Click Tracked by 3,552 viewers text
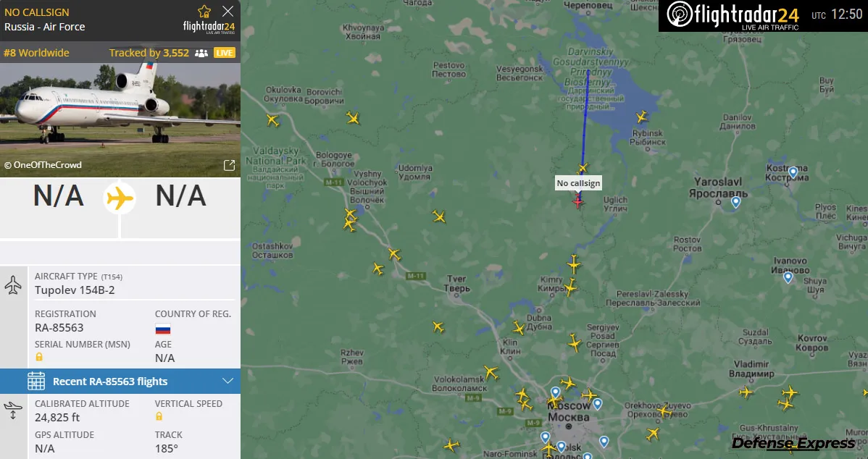This screenshot has width=868, height=459. [149, 53]
